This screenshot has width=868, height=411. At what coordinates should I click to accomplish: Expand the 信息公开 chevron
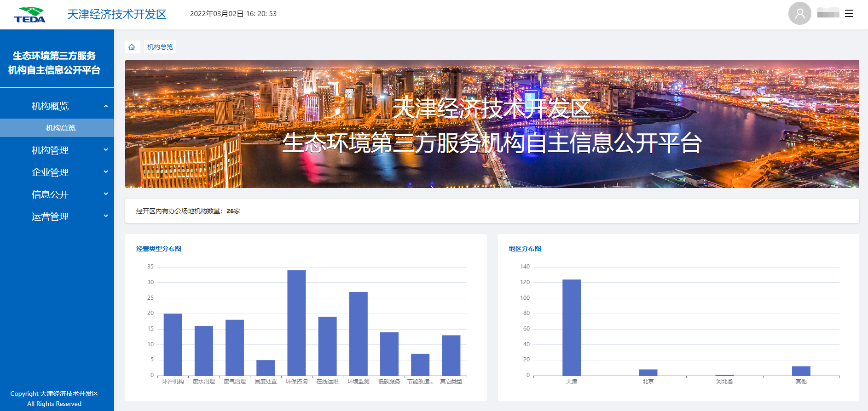[x=106, y=194]
